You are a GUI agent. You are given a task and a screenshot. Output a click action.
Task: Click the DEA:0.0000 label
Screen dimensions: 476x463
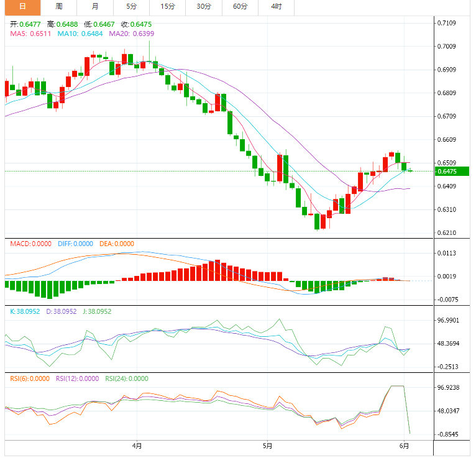pos(117,244)
